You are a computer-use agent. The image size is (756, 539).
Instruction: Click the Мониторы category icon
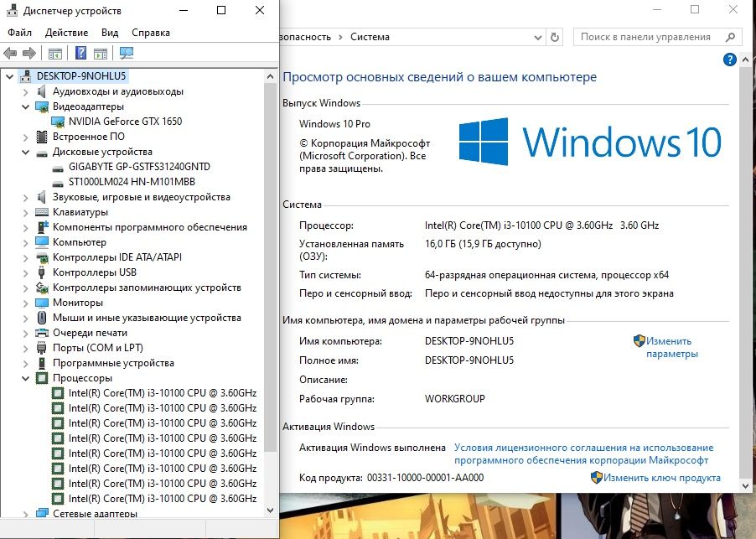click(x=42, y=303)
